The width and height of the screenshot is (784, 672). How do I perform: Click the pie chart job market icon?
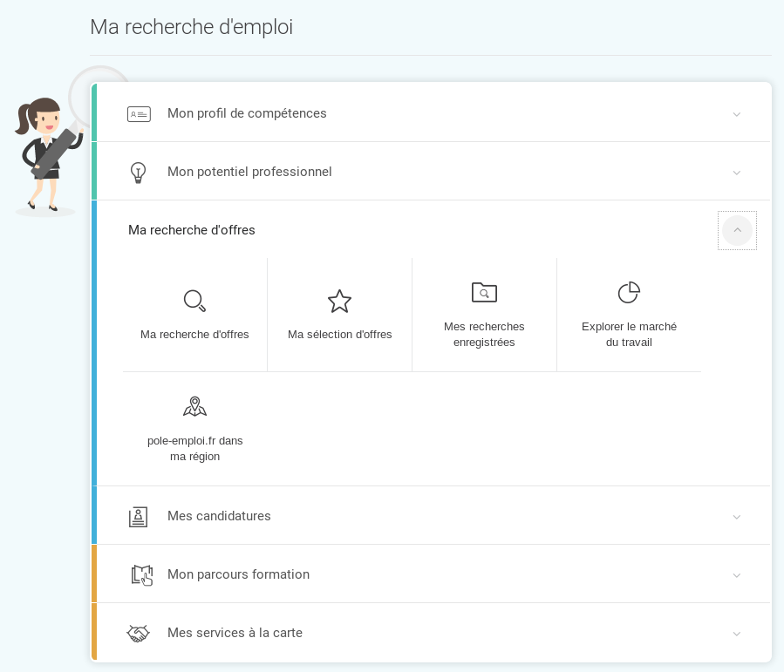tap(629, 292)
